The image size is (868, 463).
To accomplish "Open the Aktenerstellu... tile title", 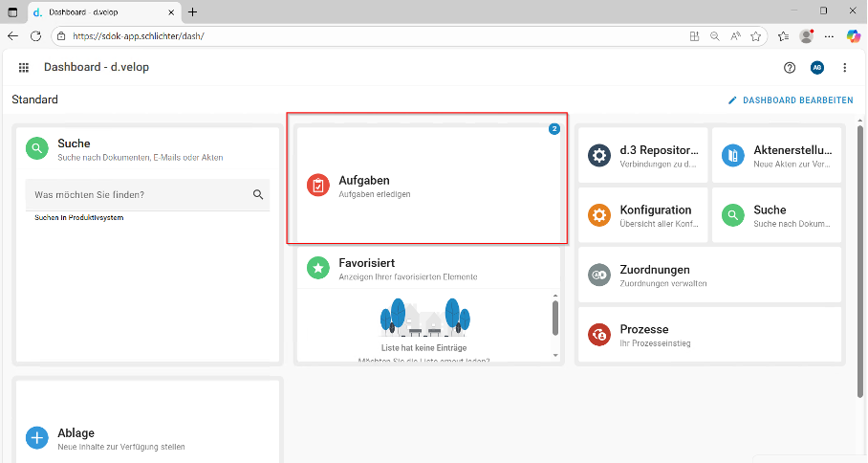I will coord(792,150).
